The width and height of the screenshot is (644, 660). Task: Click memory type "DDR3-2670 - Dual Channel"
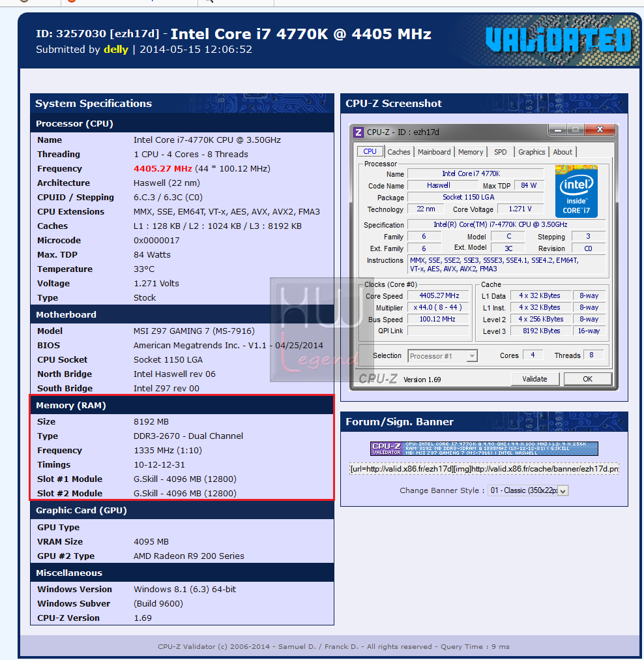tap(188, 436)
